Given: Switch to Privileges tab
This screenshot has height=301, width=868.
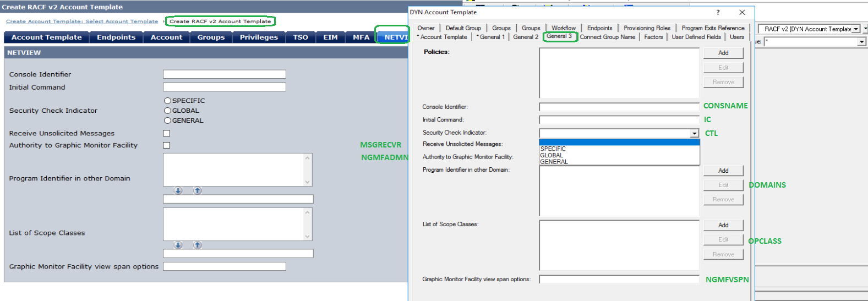Looking at the screenshot, I should (259, 37).
